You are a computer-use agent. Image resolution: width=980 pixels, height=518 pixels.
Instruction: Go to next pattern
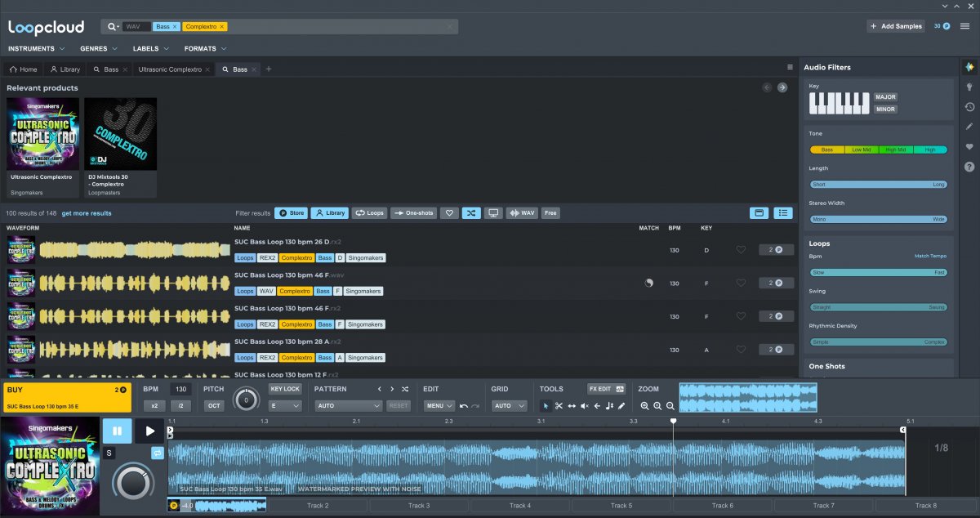pos(392,389)
